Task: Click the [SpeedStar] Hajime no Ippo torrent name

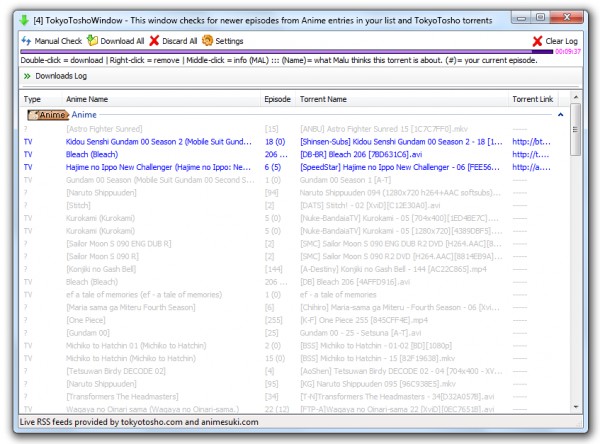Action: tap(400, 167)
